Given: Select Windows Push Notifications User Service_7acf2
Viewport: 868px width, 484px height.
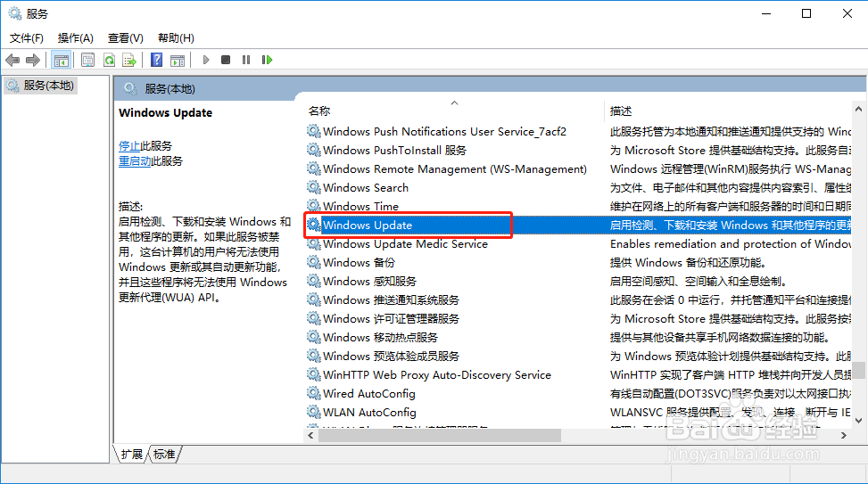Looking at the screenshot, I should tap(444, 132).
